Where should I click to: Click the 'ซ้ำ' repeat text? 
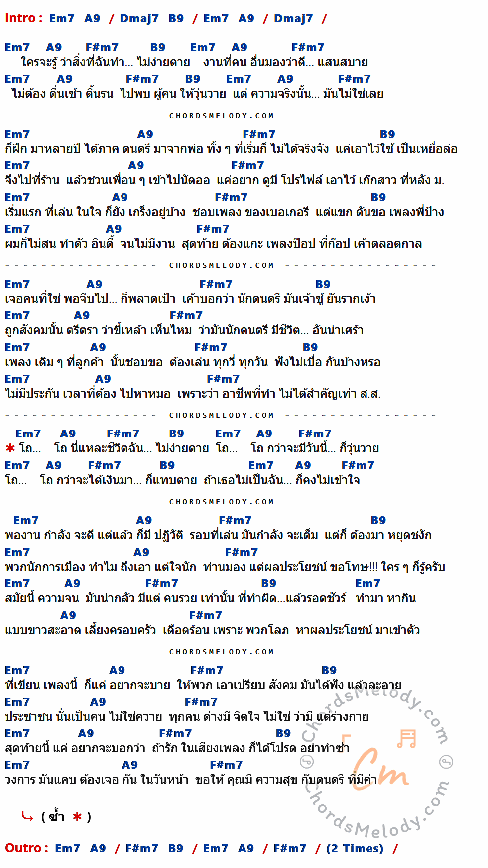coord(57,816)
